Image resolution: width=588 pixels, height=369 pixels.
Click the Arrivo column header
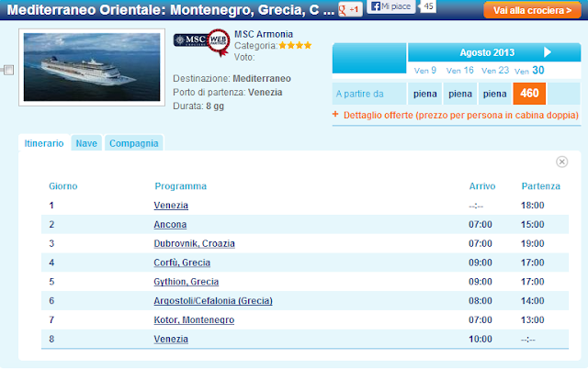click(x=482, y=186)
